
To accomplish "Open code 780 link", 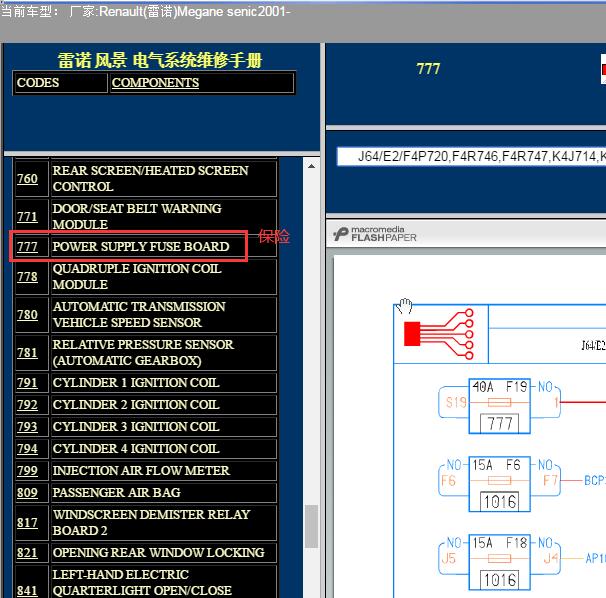I will coord(27,315).
